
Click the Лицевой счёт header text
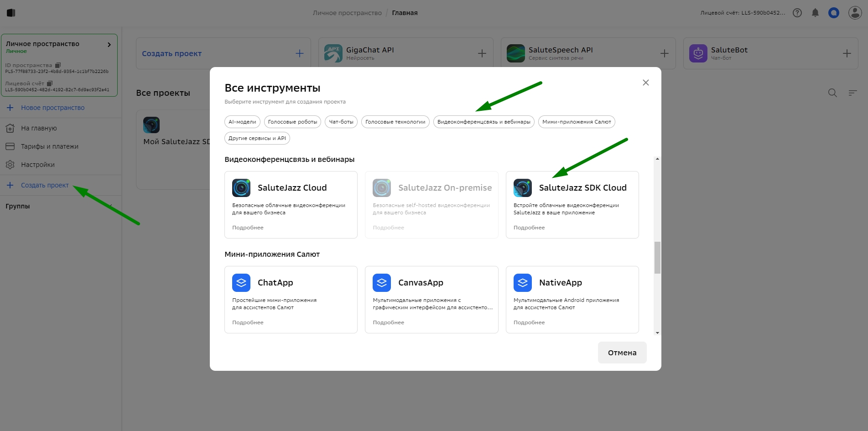point(743,13)
